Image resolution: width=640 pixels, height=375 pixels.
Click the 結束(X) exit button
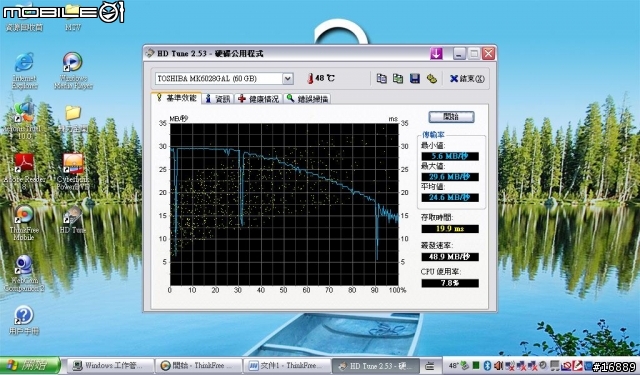[467, 78]
